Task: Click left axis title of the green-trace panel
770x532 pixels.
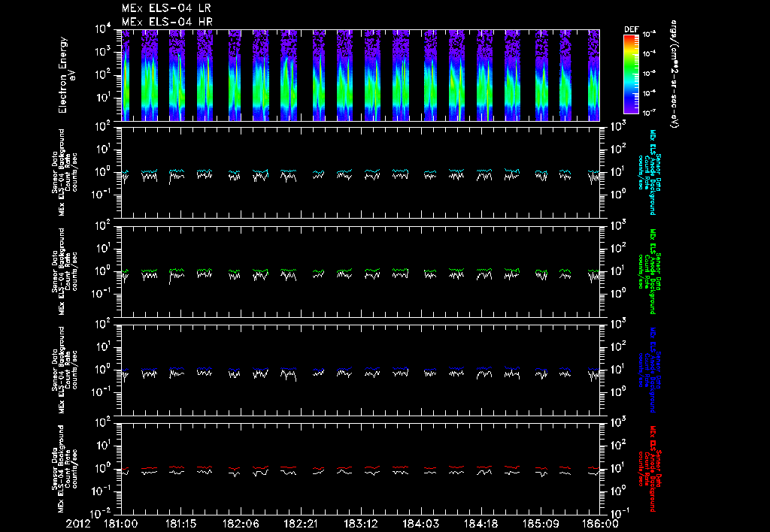Action: point(65,271)
